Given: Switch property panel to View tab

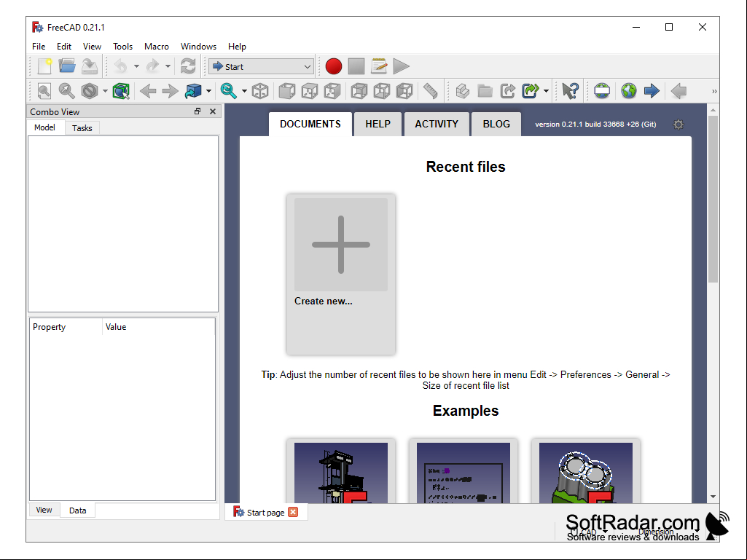Looking at the screenshot, I should (44, 510).
